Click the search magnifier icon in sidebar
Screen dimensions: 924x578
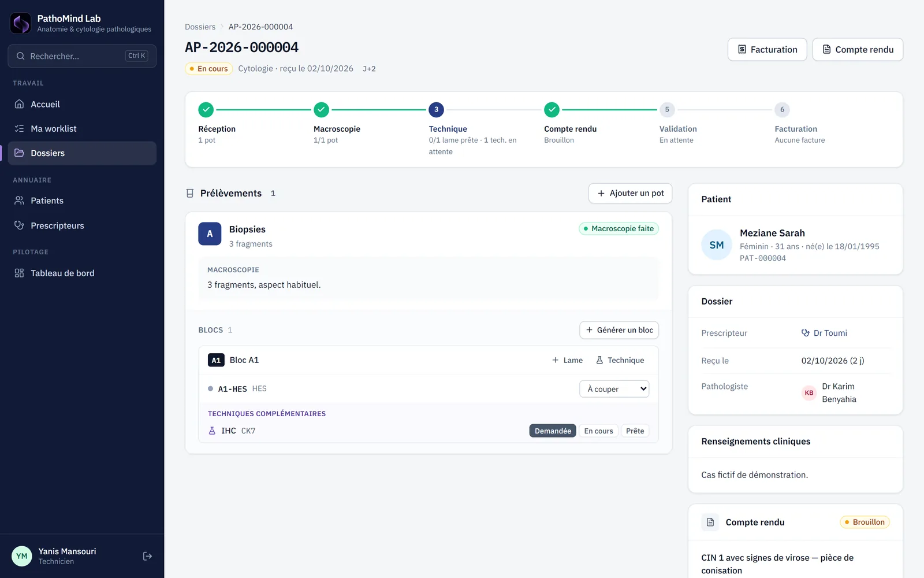(x=21, y=56)
